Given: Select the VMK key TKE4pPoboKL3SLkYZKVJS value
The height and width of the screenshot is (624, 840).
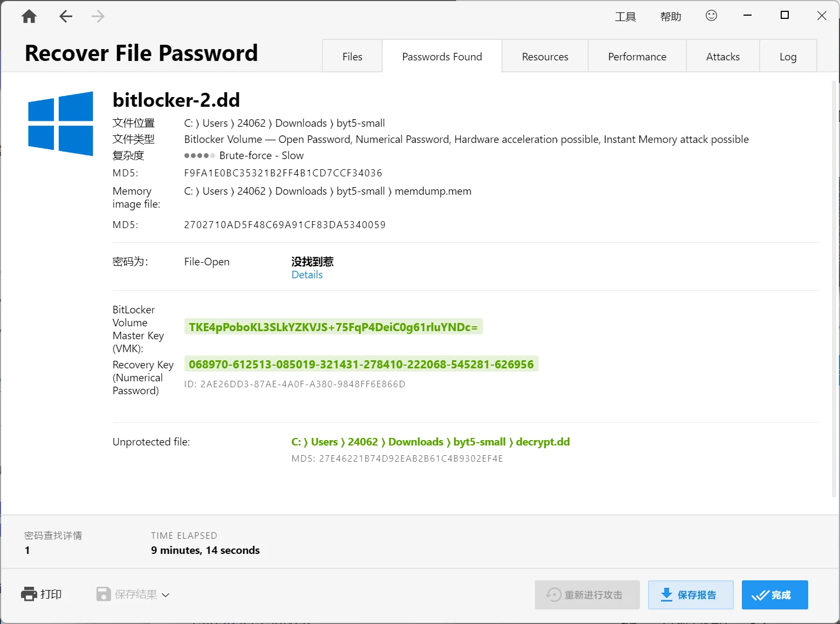Looking at the screenshot, I should point(333,327).
